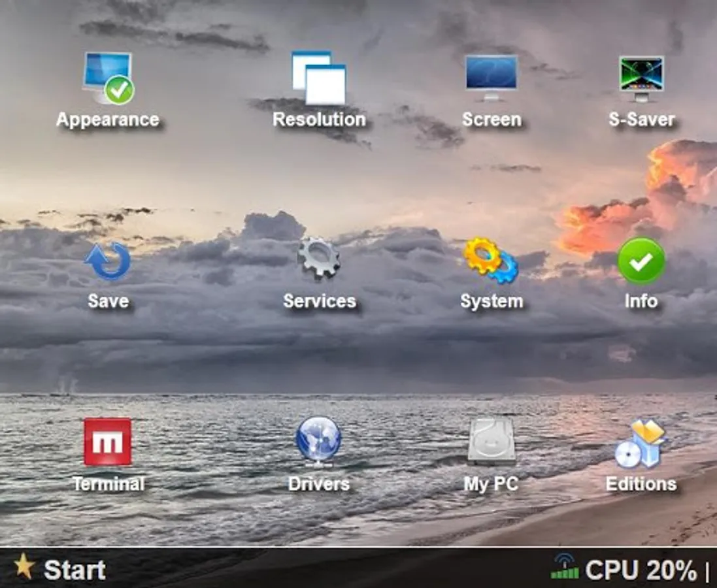Launch the Screen settings icon
Viewport: 717px width, 588px height.
click(x=492, y=78)
